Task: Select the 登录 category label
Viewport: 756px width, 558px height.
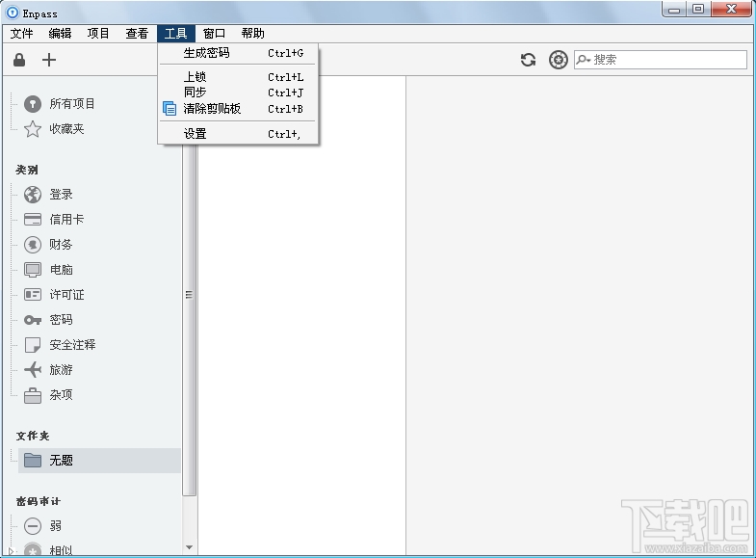Action: [62, 195]
